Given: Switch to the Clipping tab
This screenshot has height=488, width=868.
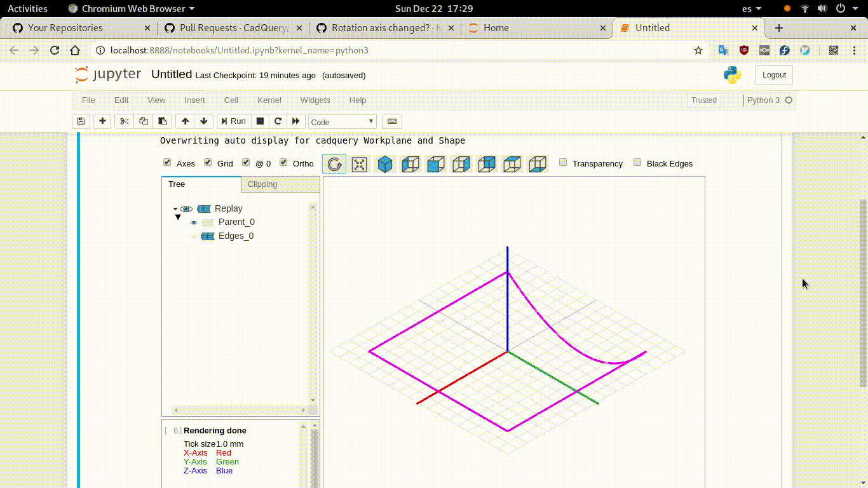Looking at the screenshot, I should [262, 184].
